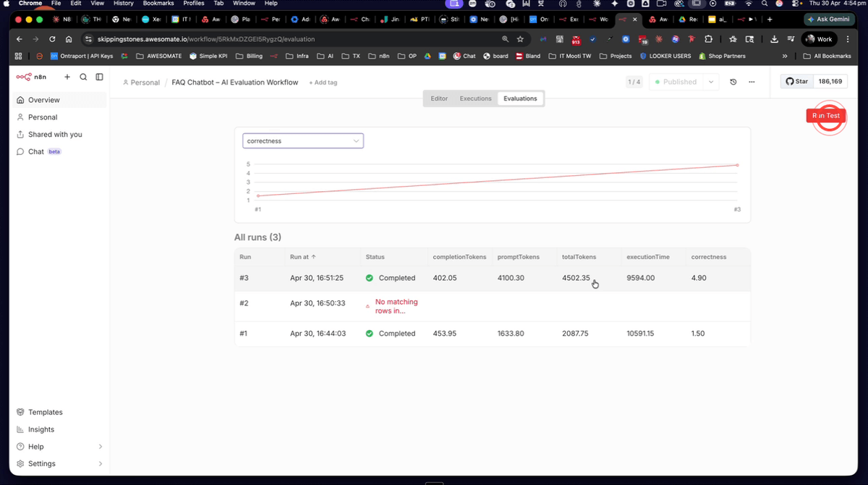Image resolution: width=868 pixels, height=485 pixels.
Task: Go to Personal in the sidebar
Action: pyautogui.click(x=59, y=117)
